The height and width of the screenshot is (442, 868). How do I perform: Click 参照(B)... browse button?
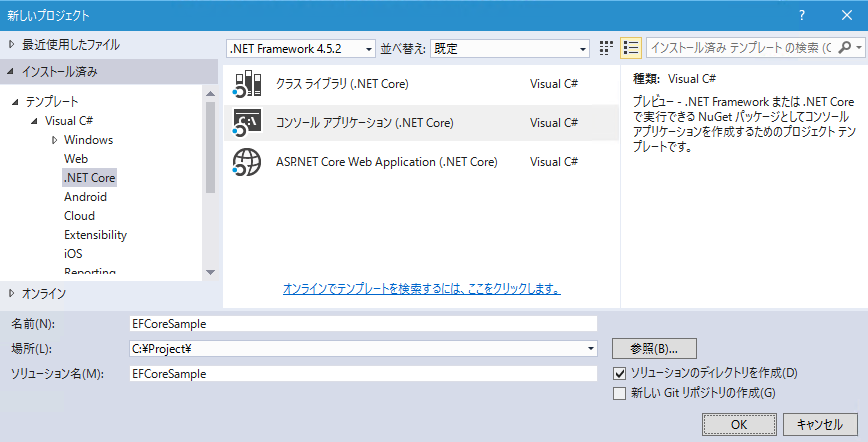pyautogui.click(x=654, y=349)
